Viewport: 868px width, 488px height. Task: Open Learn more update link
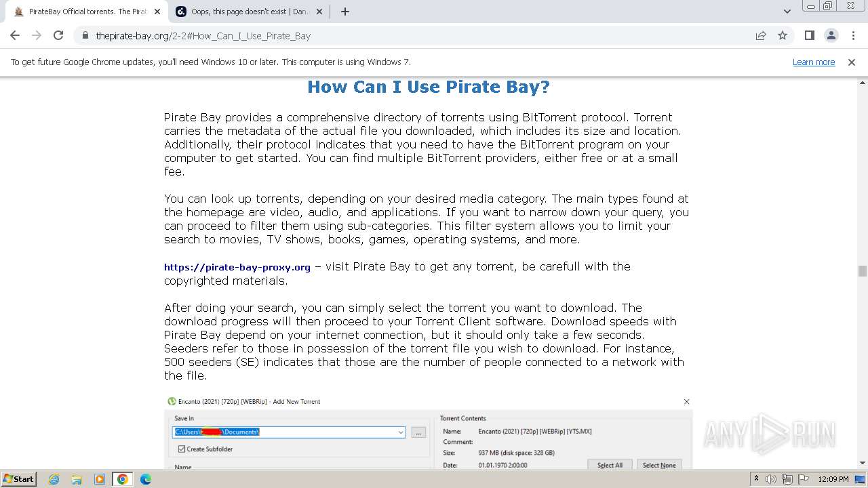coord(814,62)
